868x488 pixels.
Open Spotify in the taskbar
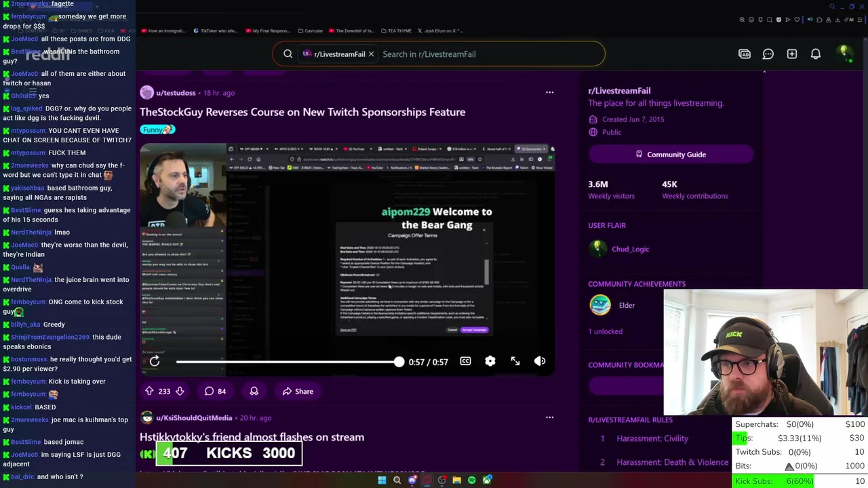tap(472, 481)
